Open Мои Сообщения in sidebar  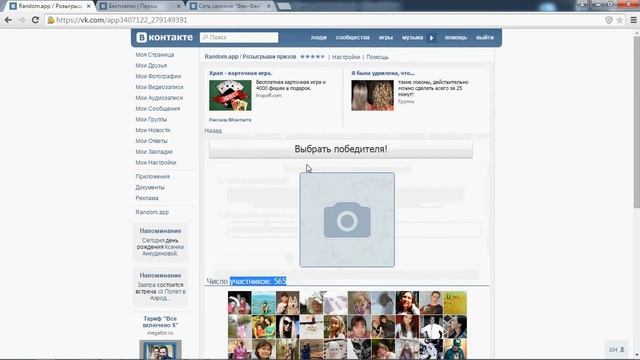158,109
